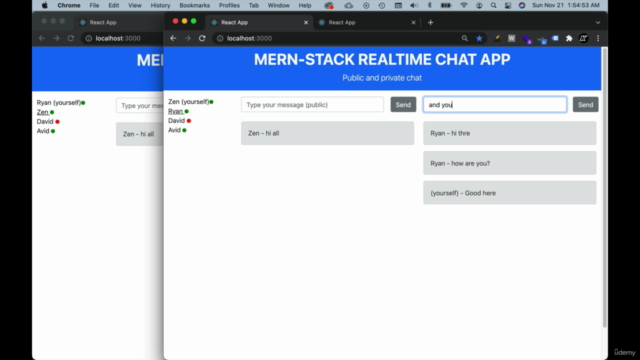Click the bookmark star icon
640x360 pixels.
(x=479, y=38)
